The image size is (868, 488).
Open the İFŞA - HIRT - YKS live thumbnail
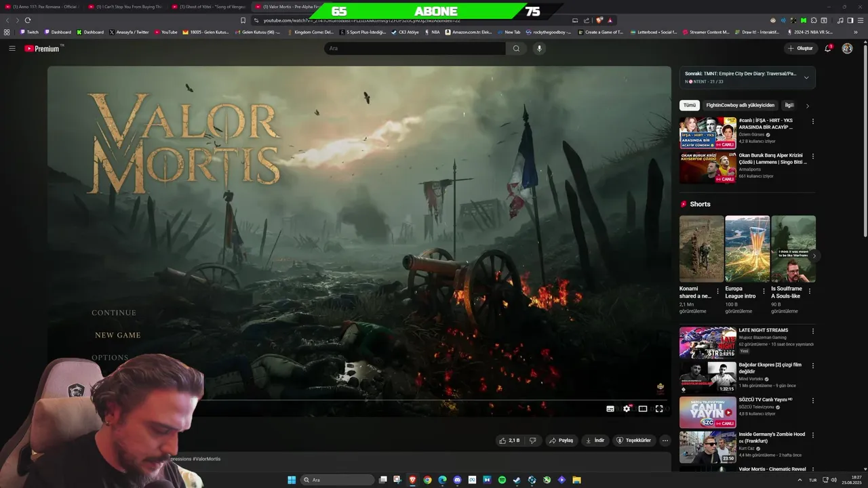[x=708, y=133]
